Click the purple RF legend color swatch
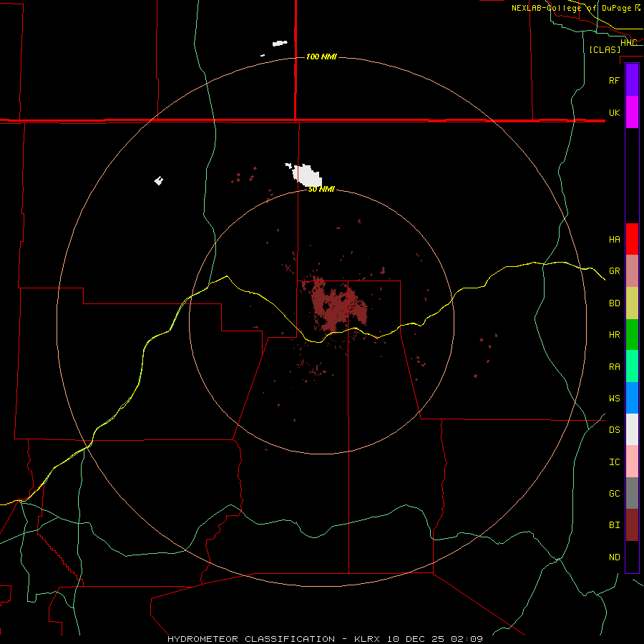The height and width of the screenshot is (644, 644). point(632,80)
